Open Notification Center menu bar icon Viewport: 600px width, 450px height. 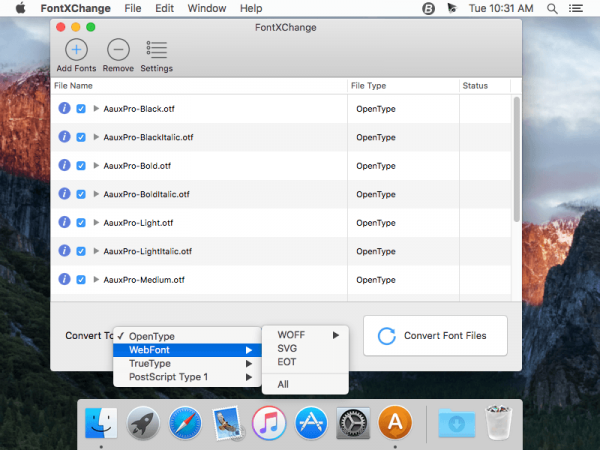pyautogui.click(x=576, y=8)
